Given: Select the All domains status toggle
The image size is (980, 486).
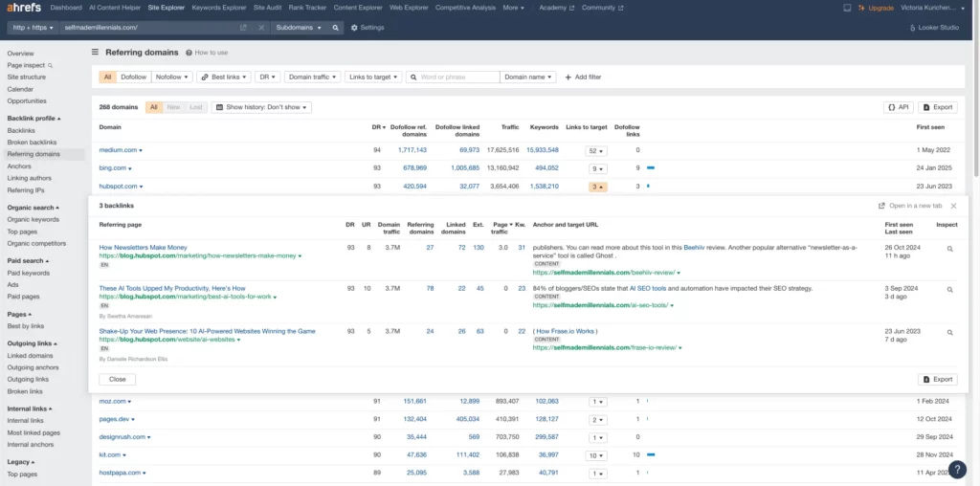Looking at the screenshot, I should (x=154, y=107).
